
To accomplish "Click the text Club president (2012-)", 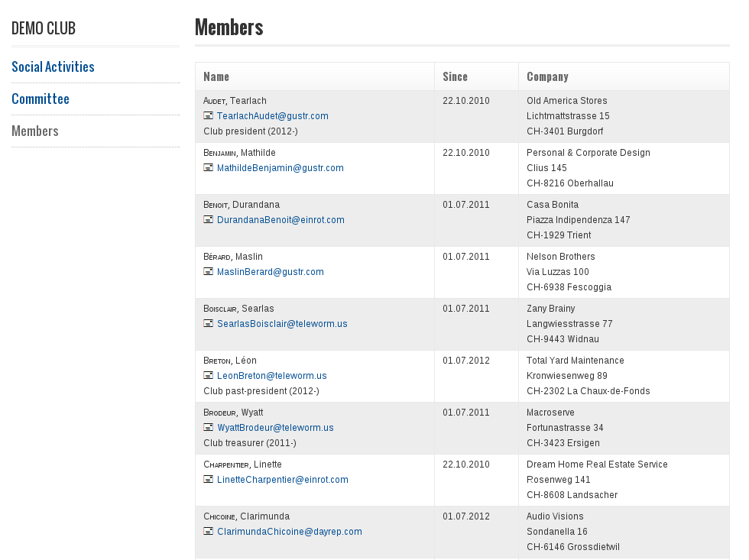I will (251, 131).
